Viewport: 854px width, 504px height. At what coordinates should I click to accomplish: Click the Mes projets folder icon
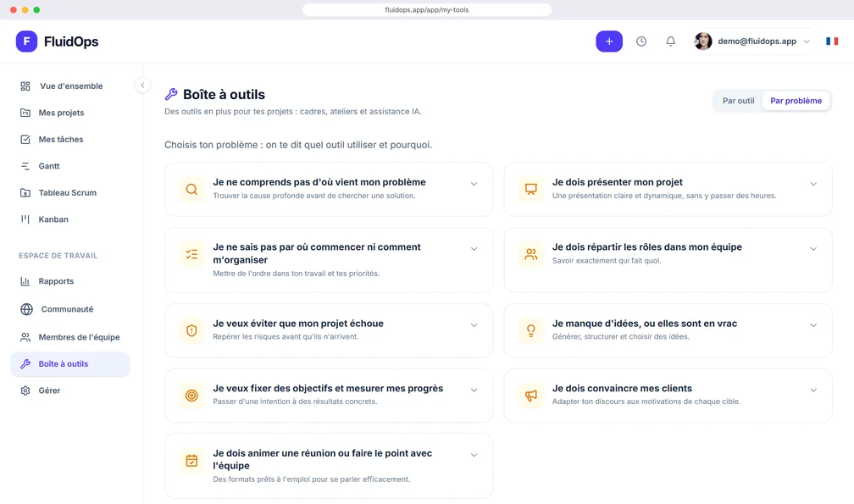tap(25, 113)
